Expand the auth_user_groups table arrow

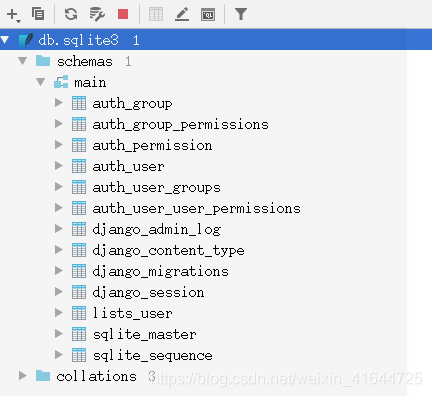point(59,187)
